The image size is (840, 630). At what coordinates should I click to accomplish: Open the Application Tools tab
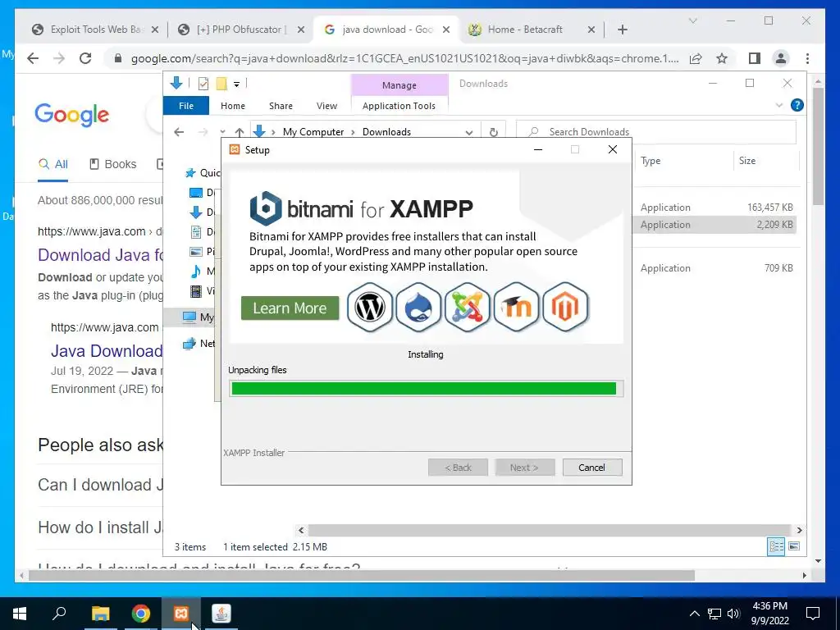399,106
